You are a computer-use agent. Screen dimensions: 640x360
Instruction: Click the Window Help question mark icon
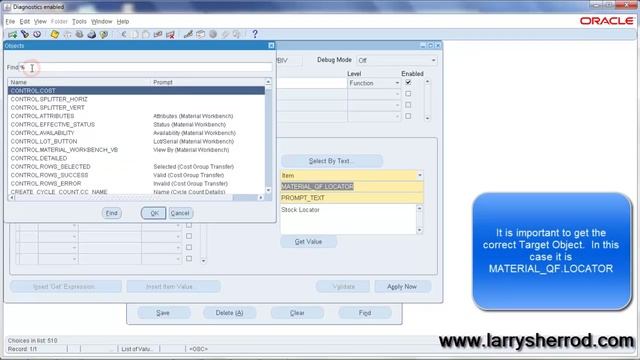click(x=255, y=34)
